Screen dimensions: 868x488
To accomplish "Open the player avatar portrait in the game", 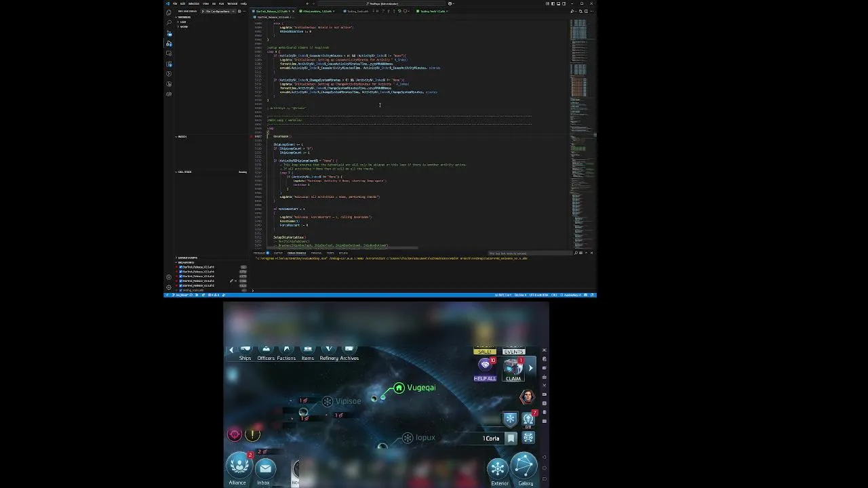I will tap(527, 397).
